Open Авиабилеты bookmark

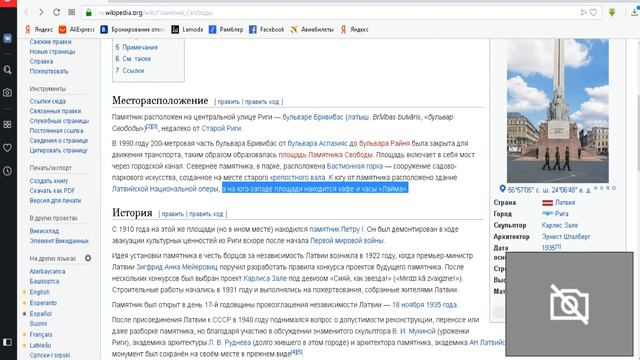point(312,29)
